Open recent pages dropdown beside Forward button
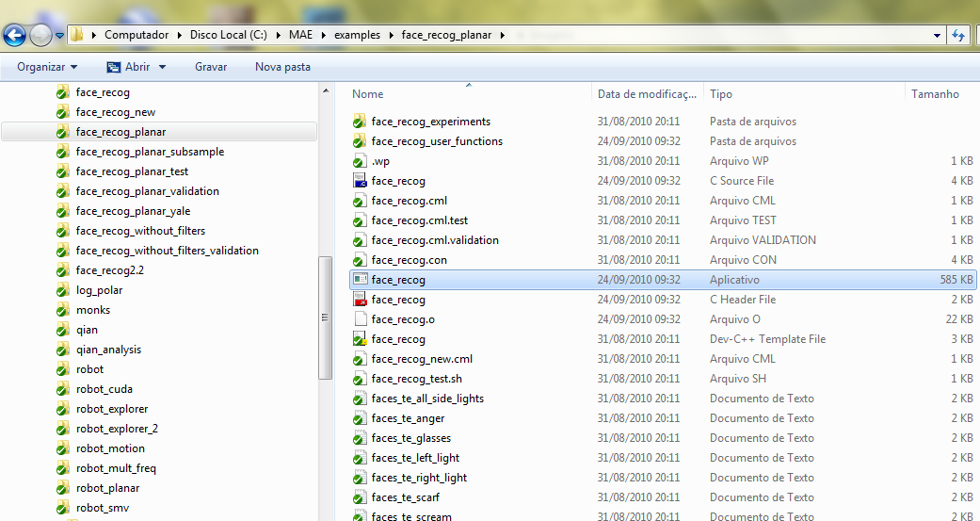980x521 pixels. click(x=59, y=36)
